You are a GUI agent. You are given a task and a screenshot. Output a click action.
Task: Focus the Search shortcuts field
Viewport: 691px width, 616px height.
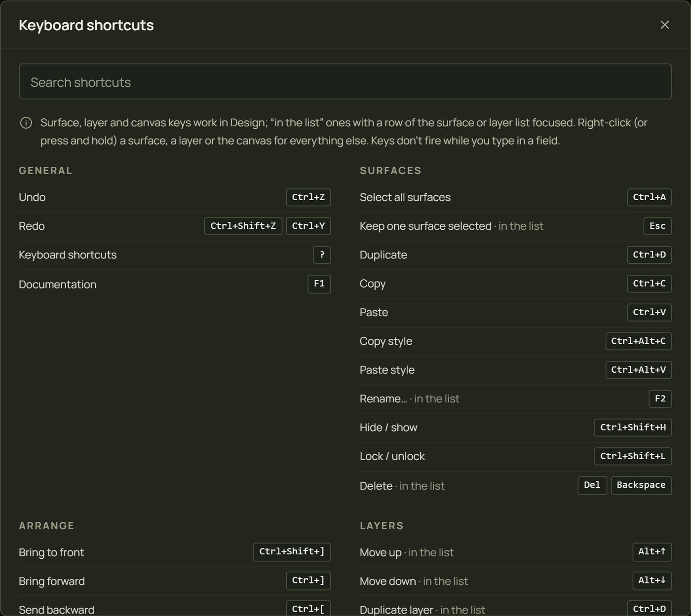pyautogui.click(x=345, y=81)
